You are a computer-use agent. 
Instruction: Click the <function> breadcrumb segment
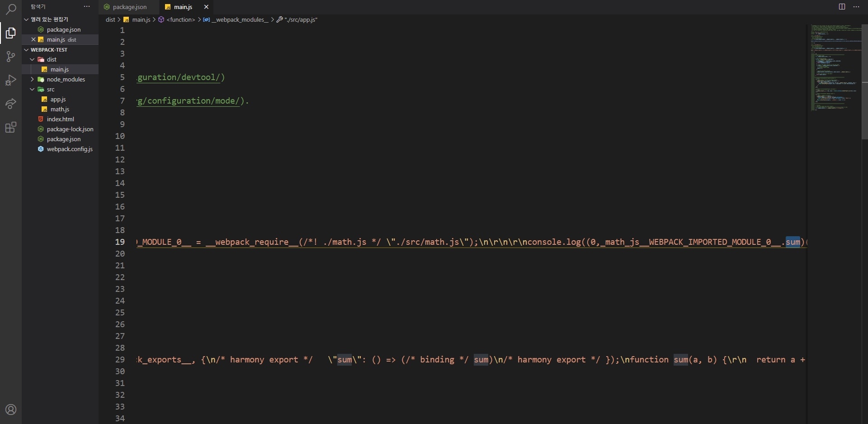[180, 19]
